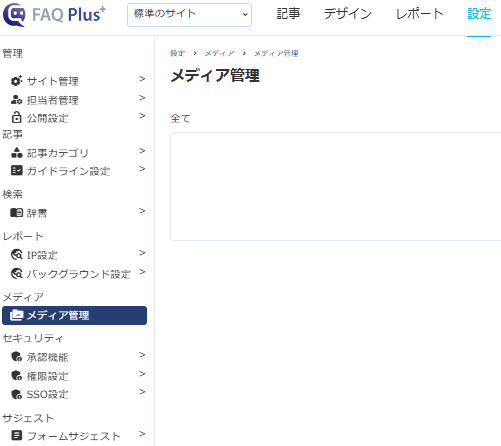This screenshot has height=446, width=501.
Task: Expand the バックグラウンド設定 chevron
Action: (x=142, y=272)
